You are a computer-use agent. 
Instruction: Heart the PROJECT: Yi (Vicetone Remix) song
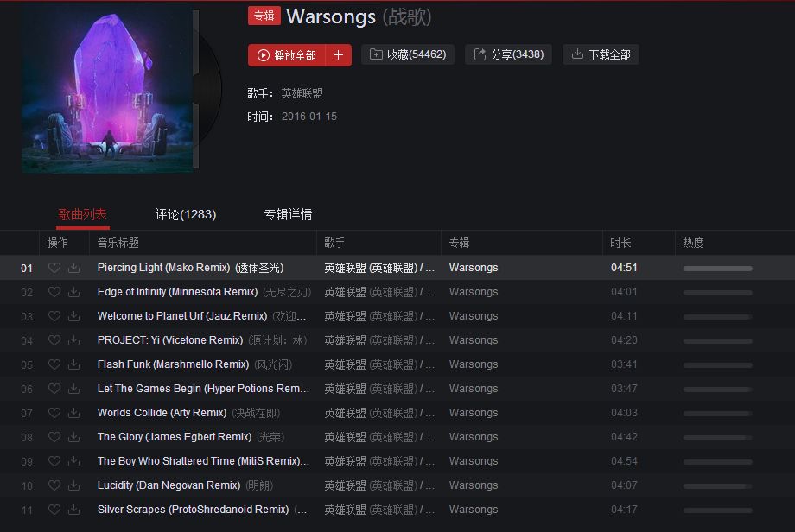point(54,340)
